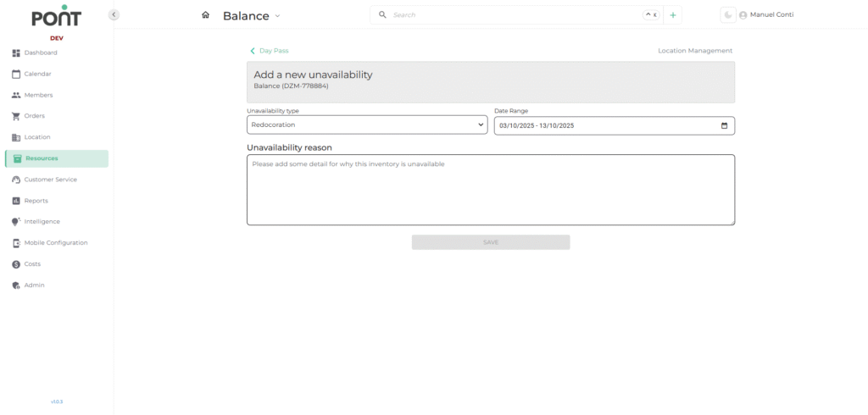Open the calendar picker icon in Date Range
The height and width of the screenshot is (415, 868).
coord(724,125)
